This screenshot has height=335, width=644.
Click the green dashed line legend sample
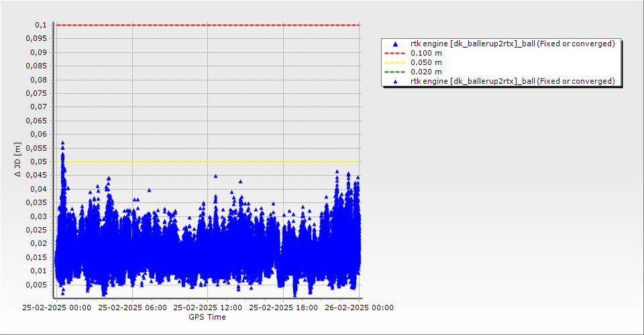pyautogui.click(x=394, y=72)
